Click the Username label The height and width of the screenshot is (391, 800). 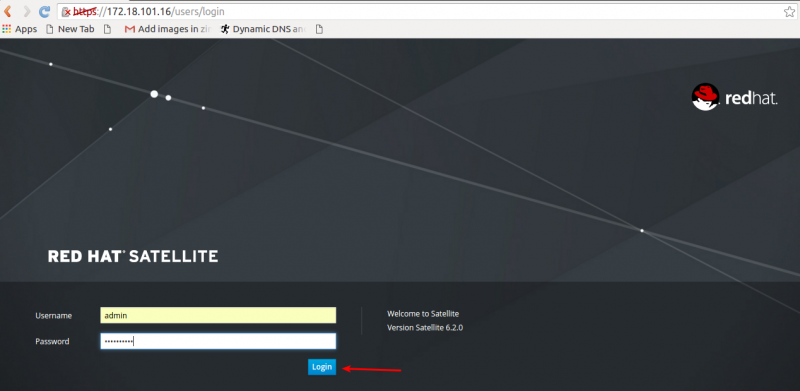click(x=54, y=315)
